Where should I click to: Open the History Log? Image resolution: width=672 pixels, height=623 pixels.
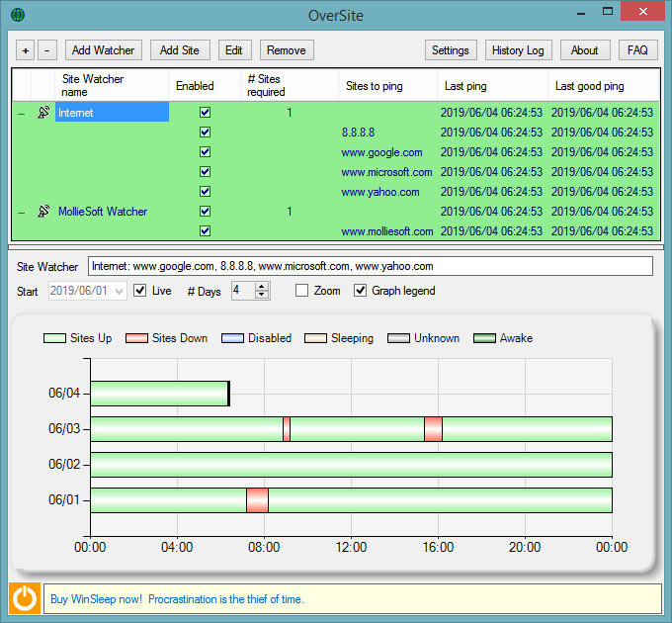pos(518,50)
